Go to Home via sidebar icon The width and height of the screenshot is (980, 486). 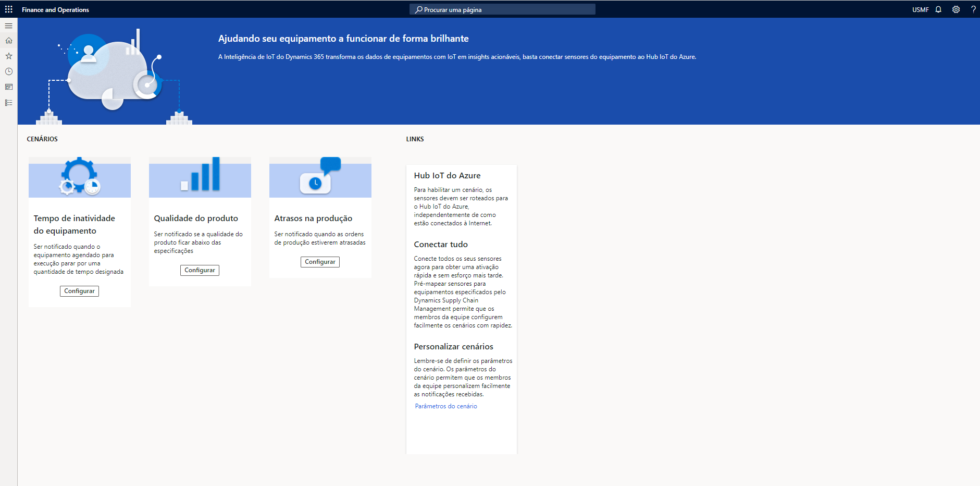tap(9, 40)
